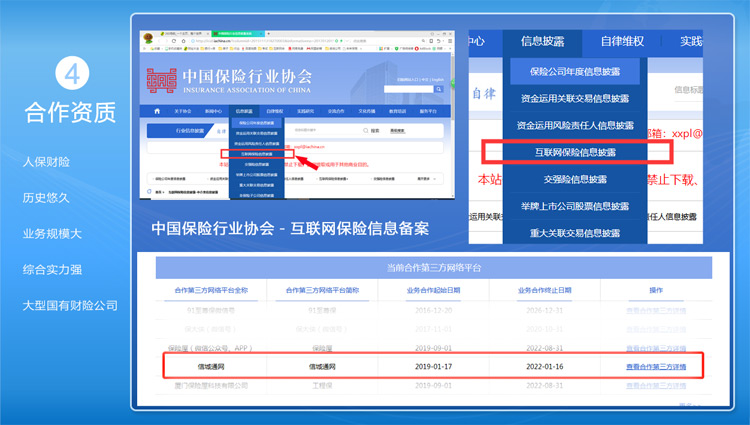Click the 合作第三方网络平台全称 column header
This screenshot has height=425, width=750.
pyautogui.click(x=211, y=290)
